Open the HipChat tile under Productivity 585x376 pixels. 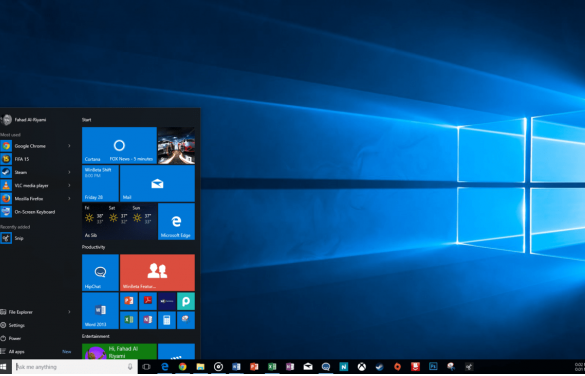[x=100, y=273]
